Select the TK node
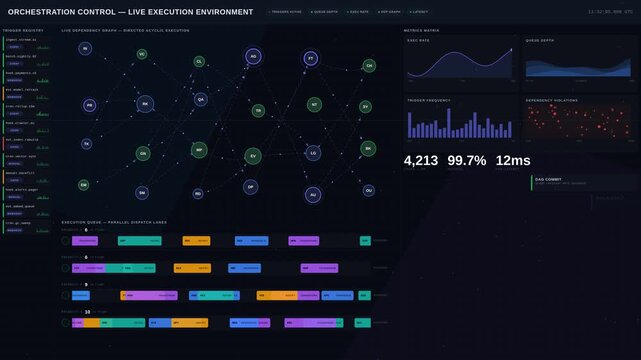 click(86, 144)
